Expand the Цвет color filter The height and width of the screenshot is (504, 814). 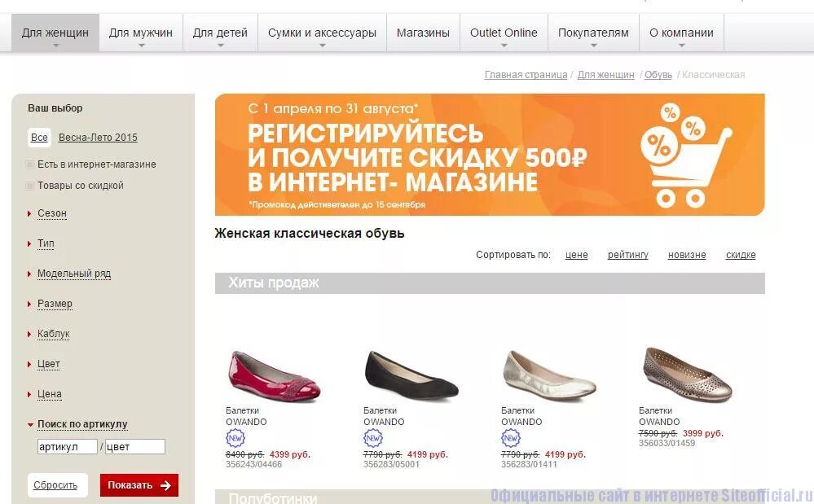pyautogui.click(x=49, y=364)
